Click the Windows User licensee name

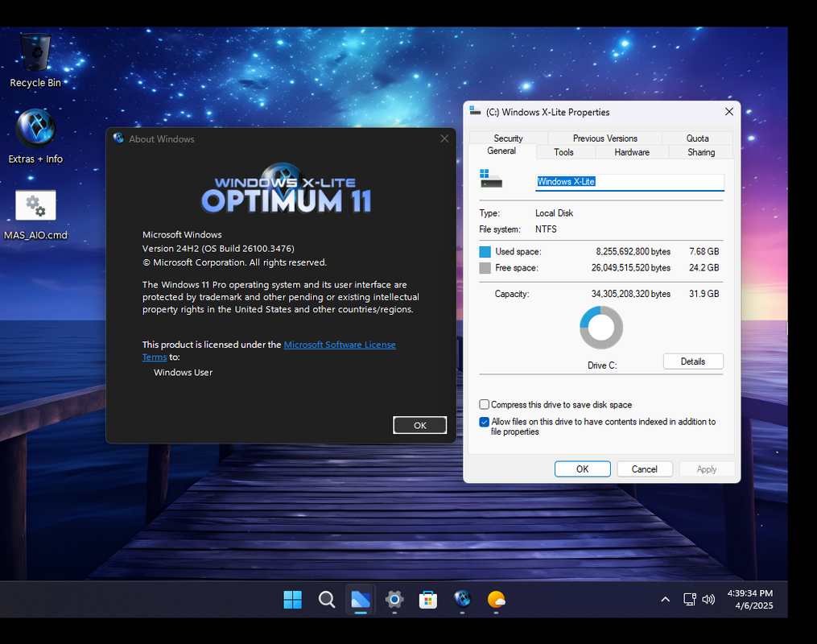point(183,373)
